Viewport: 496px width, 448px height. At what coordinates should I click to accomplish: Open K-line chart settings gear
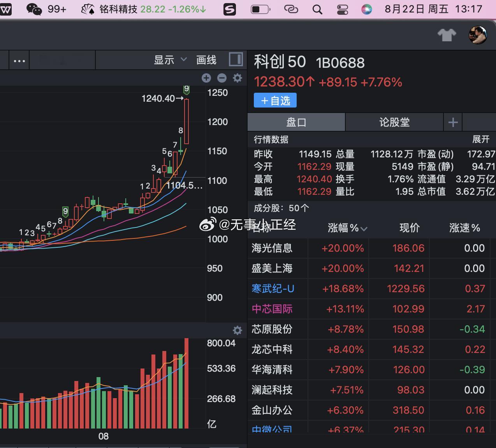(x=237, y=78)
